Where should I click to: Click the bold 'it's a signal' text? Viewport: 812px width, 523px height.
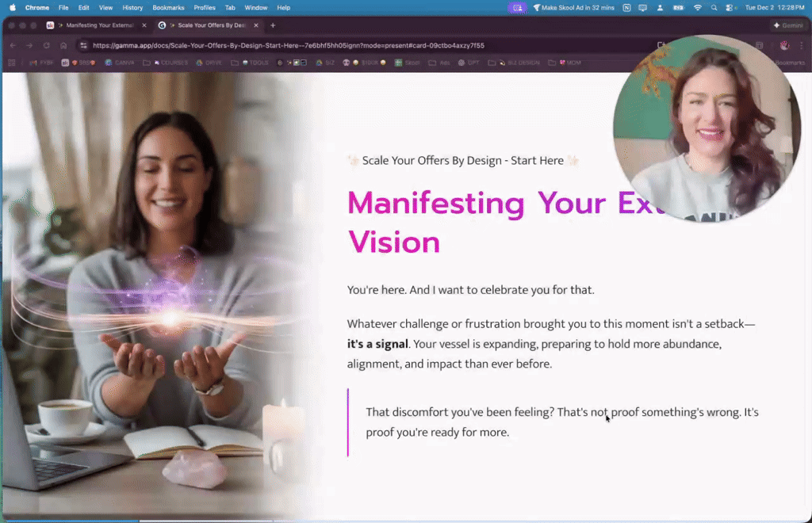[377, 344]
